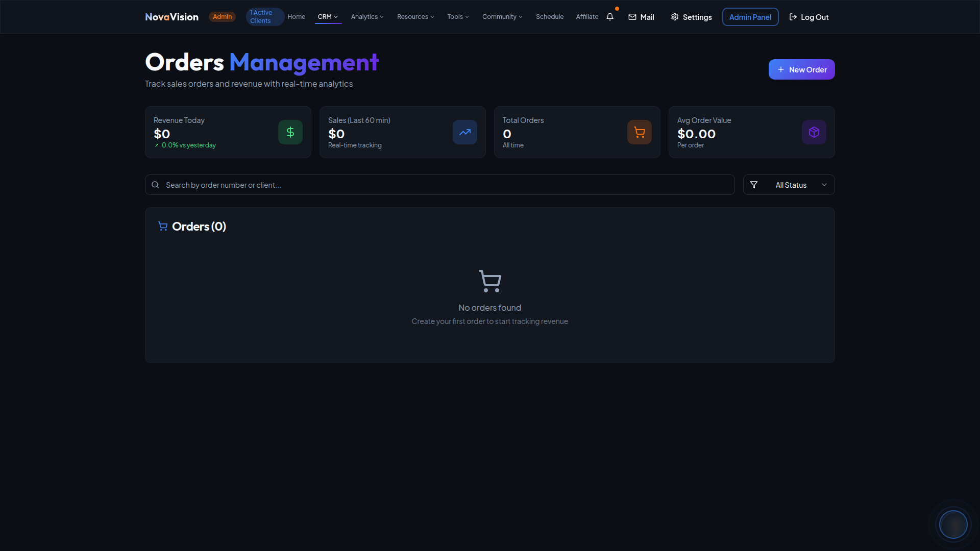Open the Admin Panel button
This screenshot has width=980, height=551.
750,17
